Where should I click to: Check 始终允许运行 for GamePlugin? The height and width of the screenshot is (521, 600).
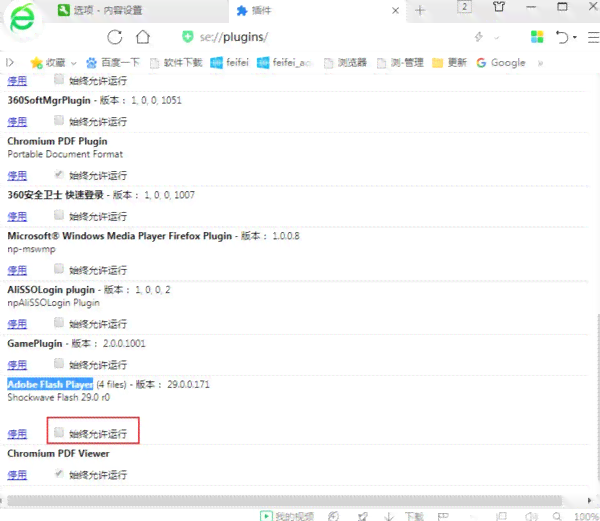pyautogui.click(x=59, y=363)
